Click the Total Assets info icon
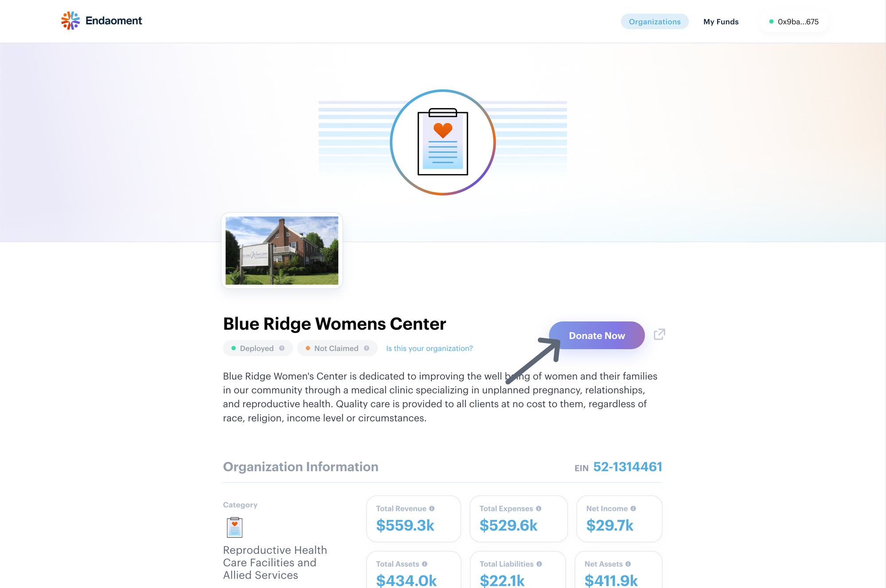The image size is (886, 588). [424, 564]
